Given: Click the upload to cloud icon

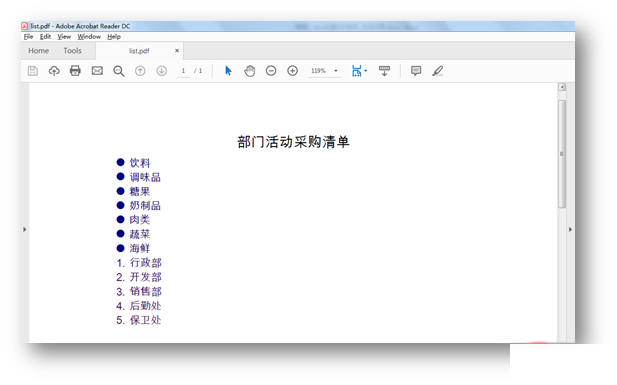Looking at the screenshot, I should pyautogui.click(x=54, y=71).
